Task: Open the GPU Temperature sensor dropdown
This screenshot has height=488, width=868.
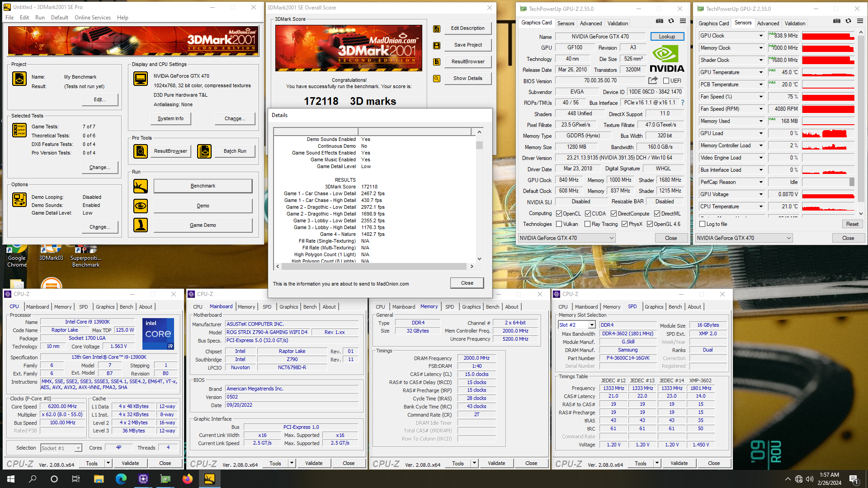Action: click(761, 72)
